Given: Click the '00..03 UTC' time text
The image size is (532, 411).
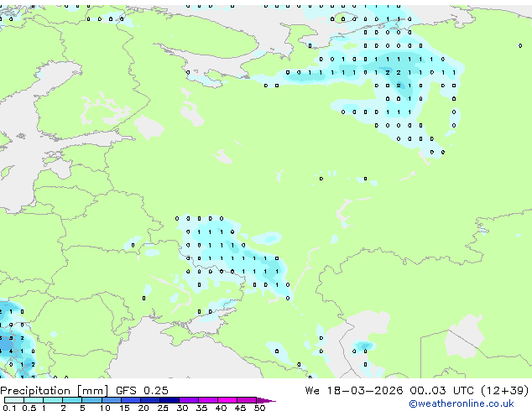Looking at the screenshot, I should [441, 391].
